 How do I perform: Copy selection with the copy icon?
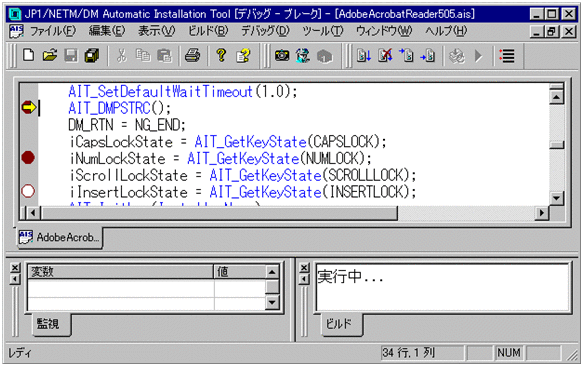(x=143, y=56)
